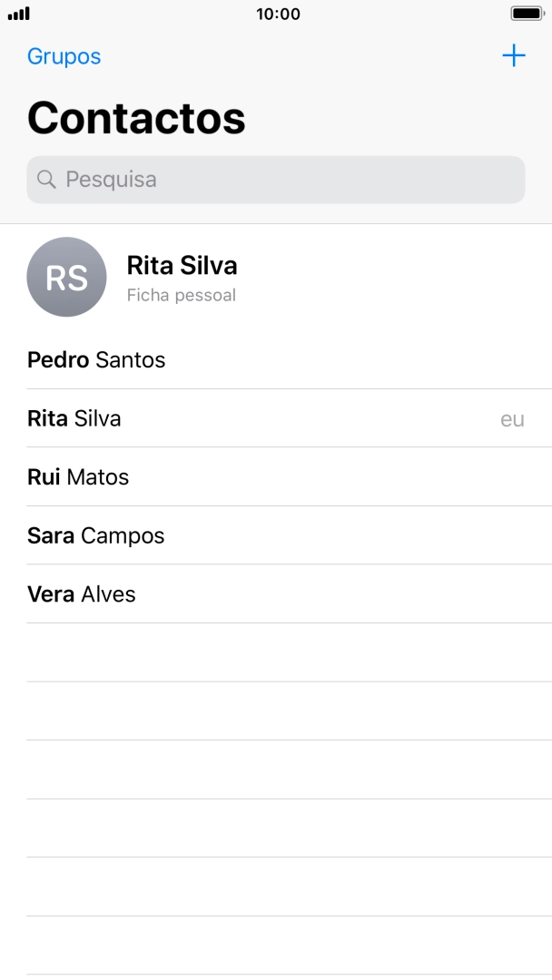This screenshot has height=980, width=552.
Task: Select contact Pedro Santos
Action: [96, 359]
